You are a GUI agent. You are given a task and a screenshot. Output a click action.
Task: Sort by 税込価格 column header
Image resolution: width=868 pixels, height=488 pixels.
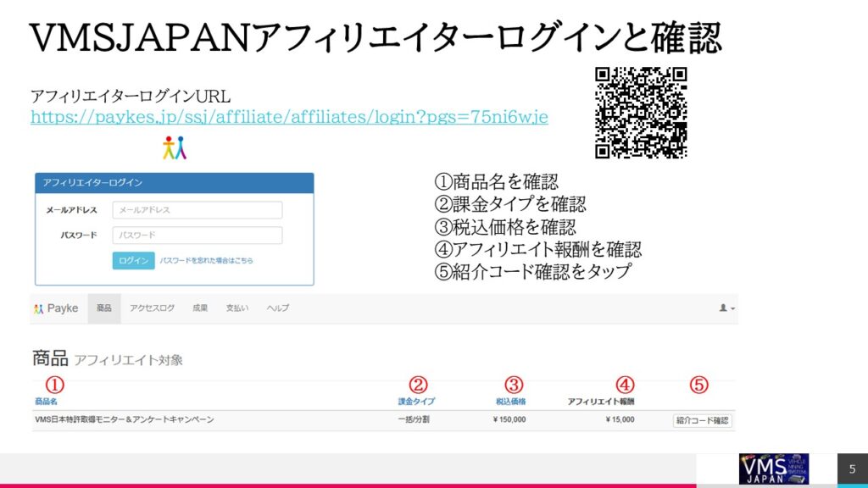click(x=510, y=401)
